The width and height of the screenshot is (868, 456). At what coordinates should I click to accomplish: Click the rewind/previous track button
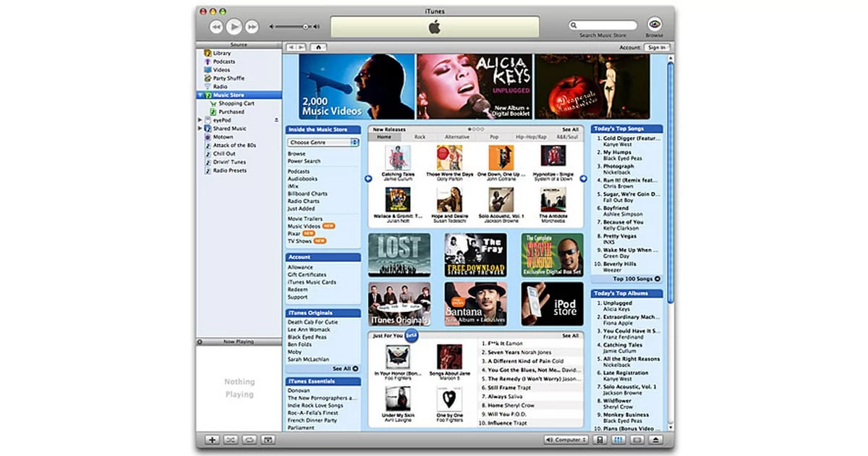(x=216, y=27)
